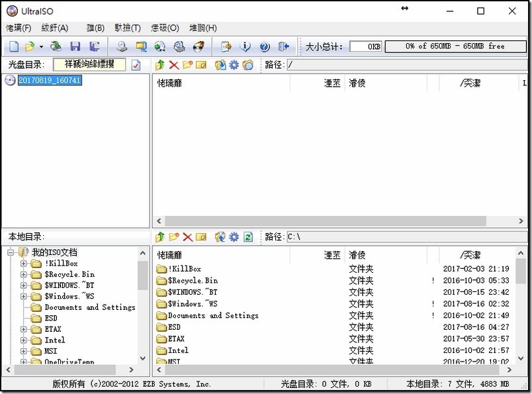Select the ESD folder in the local tree
Image resolution: width=532 pixels, height=394 pixels.
51,319
